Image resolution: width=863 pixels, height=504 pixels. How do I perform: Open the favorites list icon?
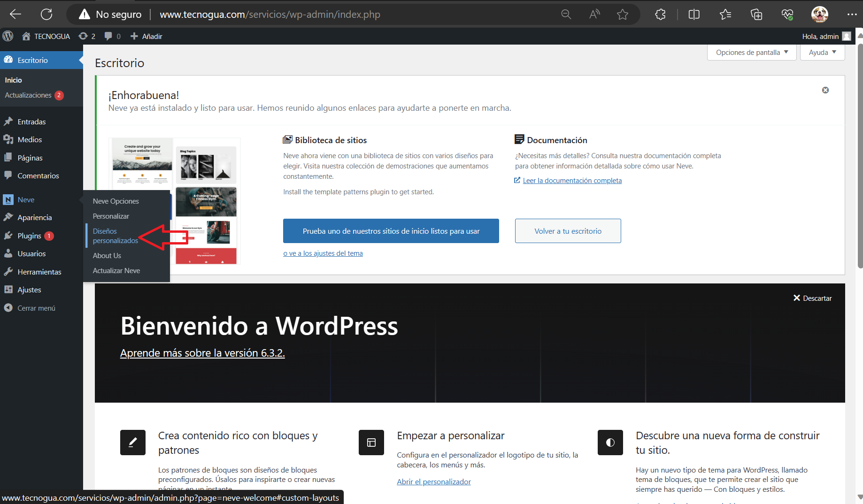pyautogui.click(x=725, y=14)
